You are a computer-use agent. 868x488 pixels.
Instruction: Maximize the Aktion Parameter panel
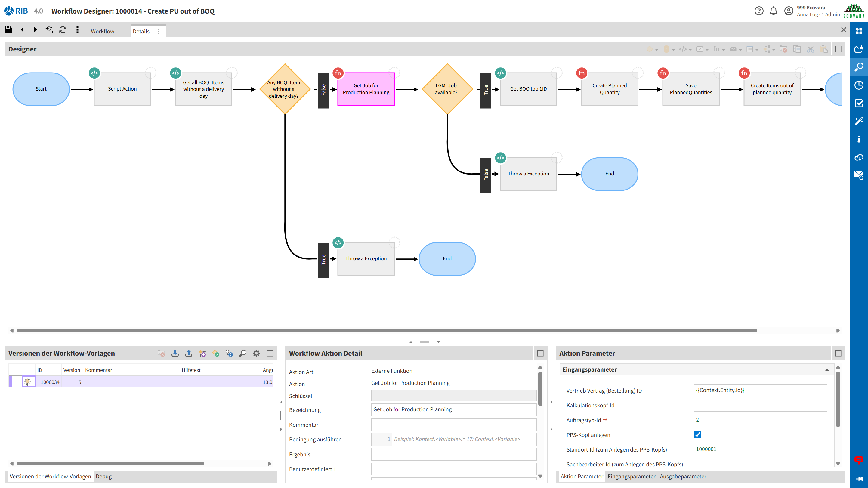click(x=838, y=353)
